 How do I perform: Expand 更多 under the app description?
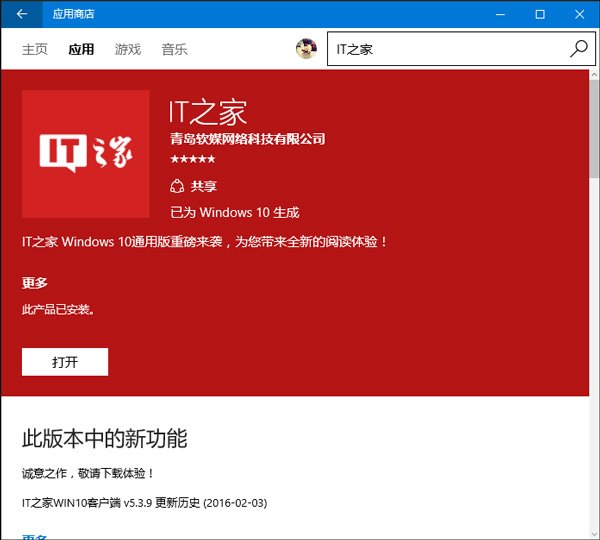(35, 283)
